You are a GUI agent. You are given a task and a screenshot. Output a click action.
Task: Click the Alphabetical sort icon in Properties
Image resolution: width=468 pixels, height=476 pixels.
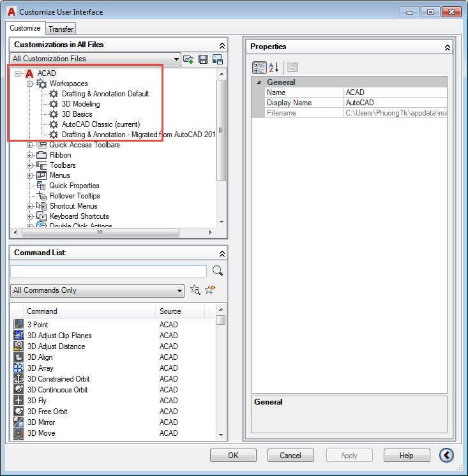click(x=273, y=68)
